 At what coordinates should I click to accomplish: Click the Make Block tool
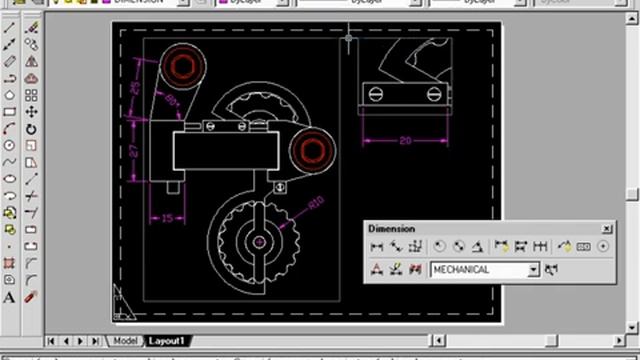9,229
